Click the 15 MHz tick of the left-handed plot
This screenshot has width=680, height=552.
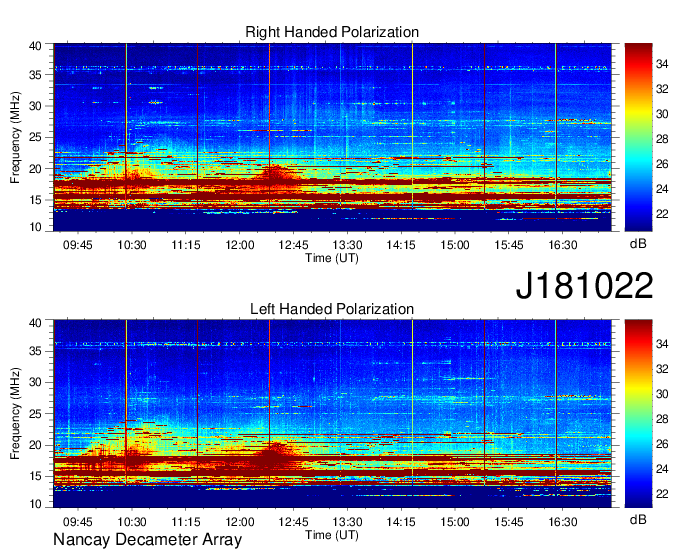pos(35,477)
